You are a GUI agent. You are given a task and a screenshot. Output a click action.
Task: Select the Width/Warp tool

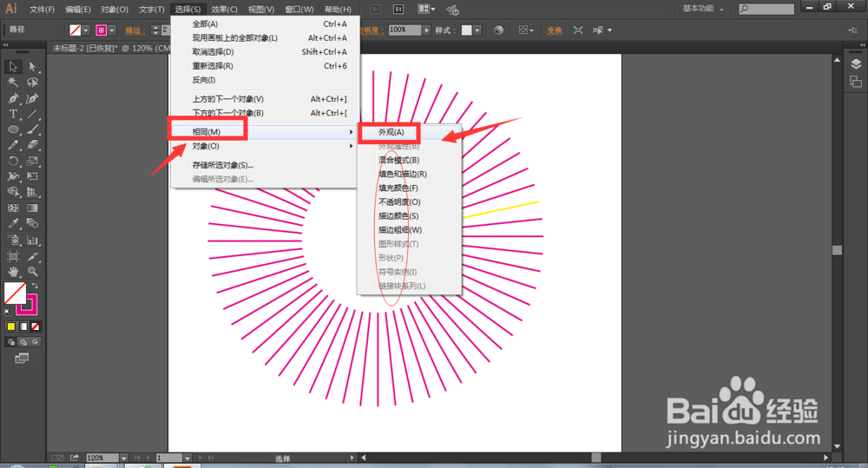tap(13, 176)
